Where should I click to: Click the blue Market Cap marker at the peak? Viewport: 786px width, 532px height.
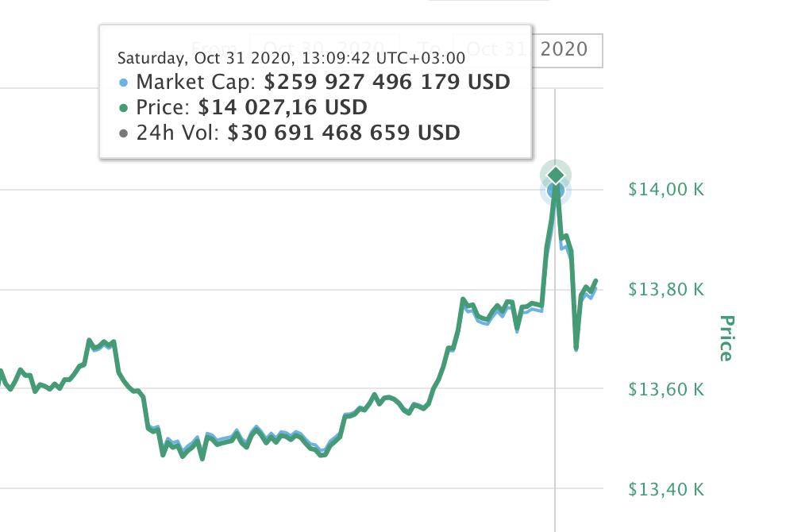[x=556, y=191]
